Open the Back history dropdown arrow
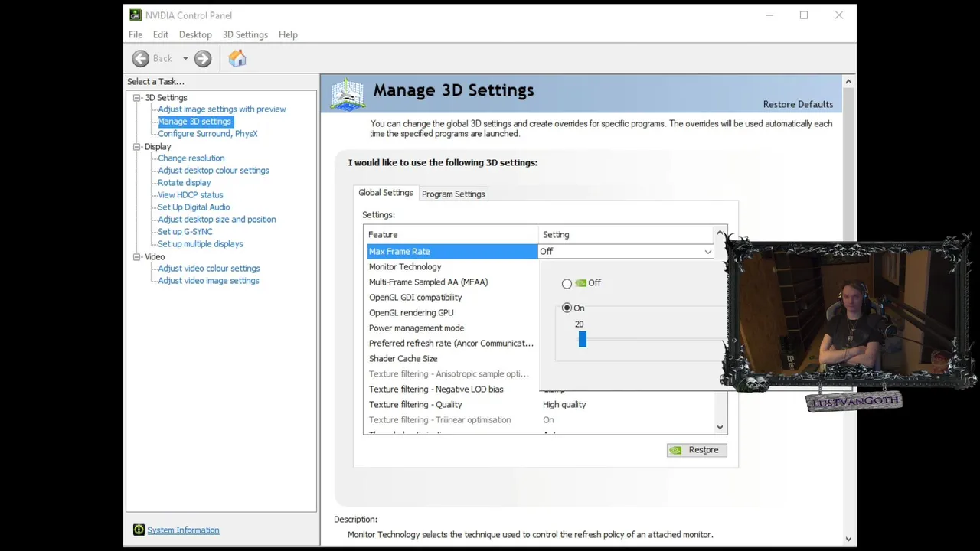Viewport: 980px width, 551px height. [x=185, y=58]
